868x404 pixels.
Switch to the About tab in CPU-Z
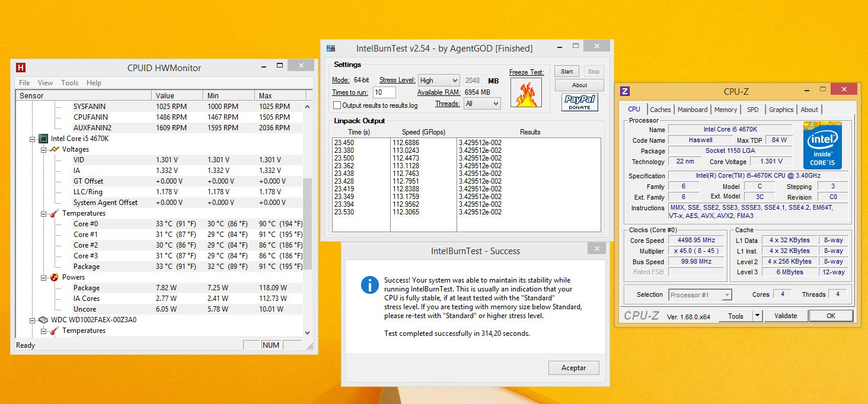pyautogui.click(x=809, y=110)
